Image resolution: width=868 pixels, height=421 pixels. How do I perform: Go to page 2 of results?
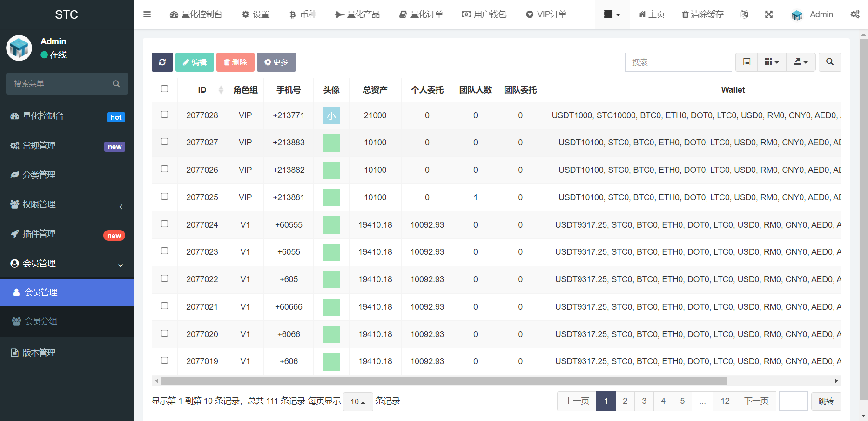pos(625,401)
